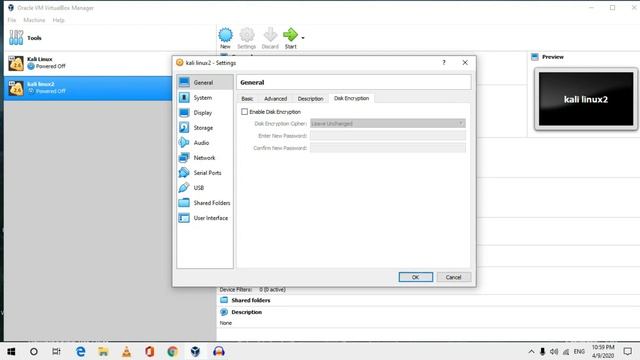Viewport: 640px width, 360px height.
Task: Open the File menu
Action: 12,20
